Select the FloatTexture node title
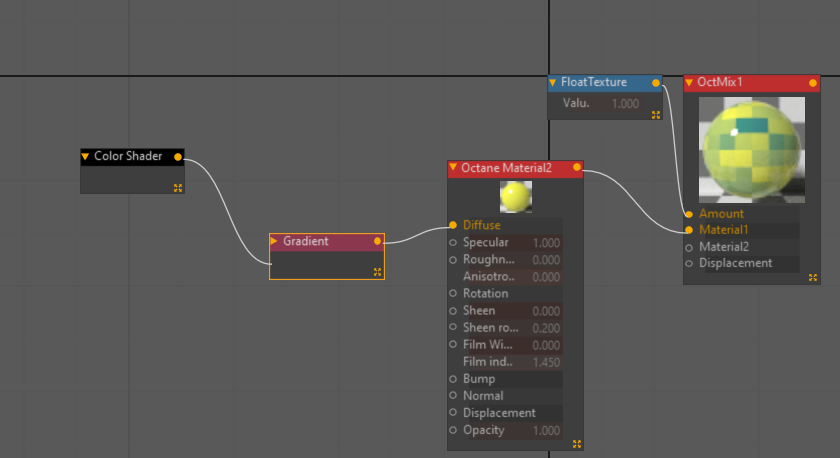This screenshot has width=840, height=458. [x=594, y=82]
